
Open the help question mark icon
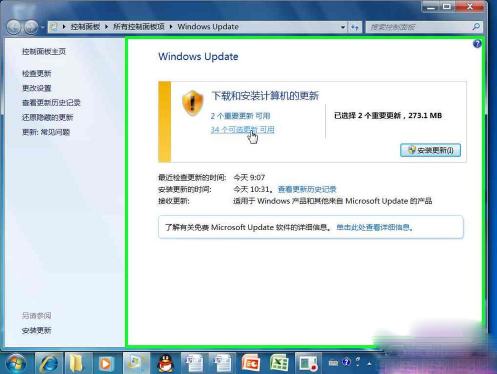477,44
